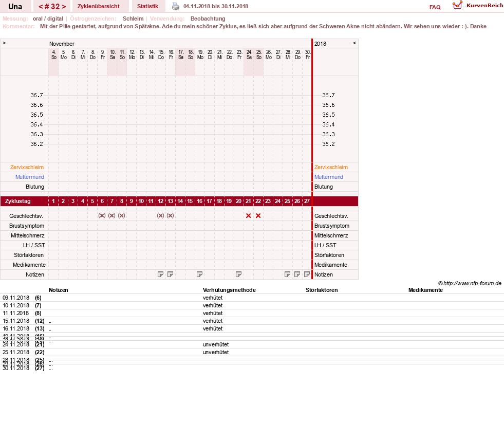Click the left Mittelschmerz row label
Image resolution: width=504 pixels, height=423 pixels.
[28, 235]
